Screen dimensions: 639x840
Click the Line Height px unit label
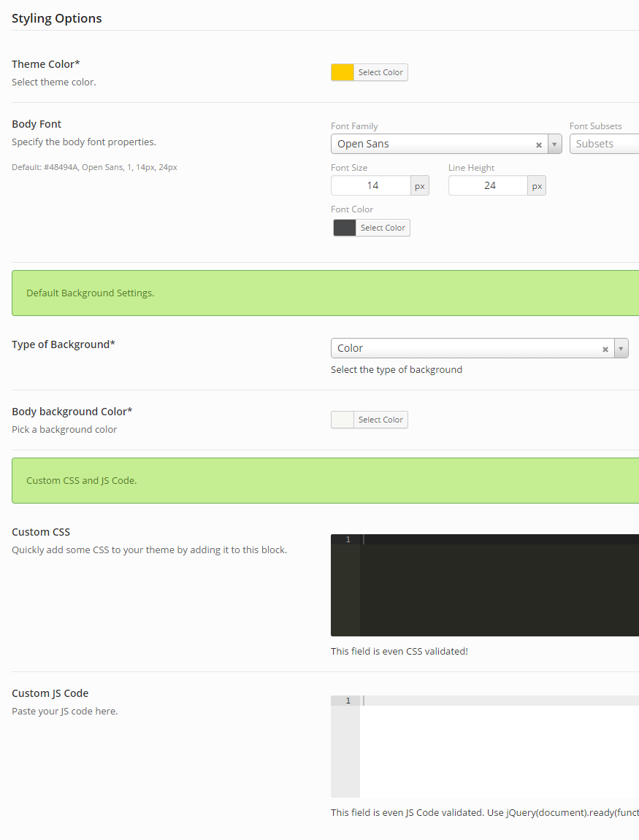tap(537, 186)
